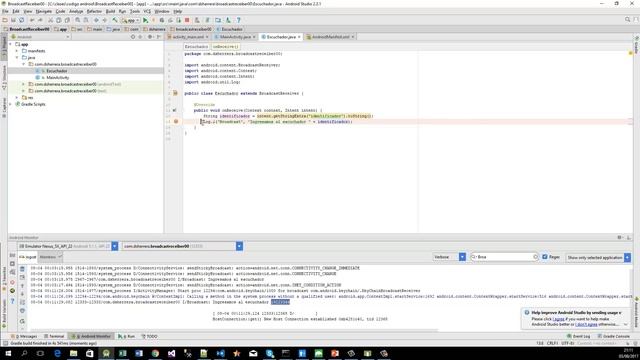Click the Find magnifier in the toolbar
640x360 pixels.
[x=78, y=20]
